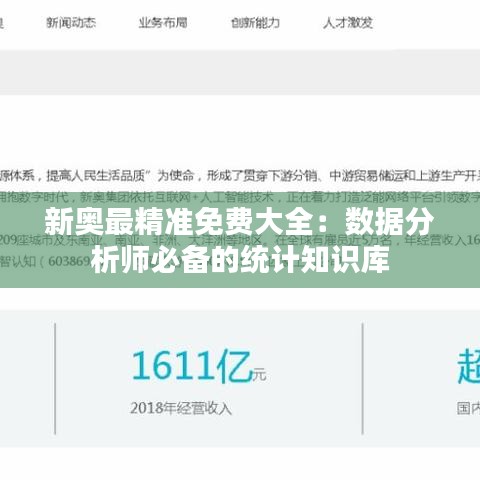Click the headline 新奥最精准免费大全：数据分
The height and width of the screenshot is (480, 480).
[239, 222]
